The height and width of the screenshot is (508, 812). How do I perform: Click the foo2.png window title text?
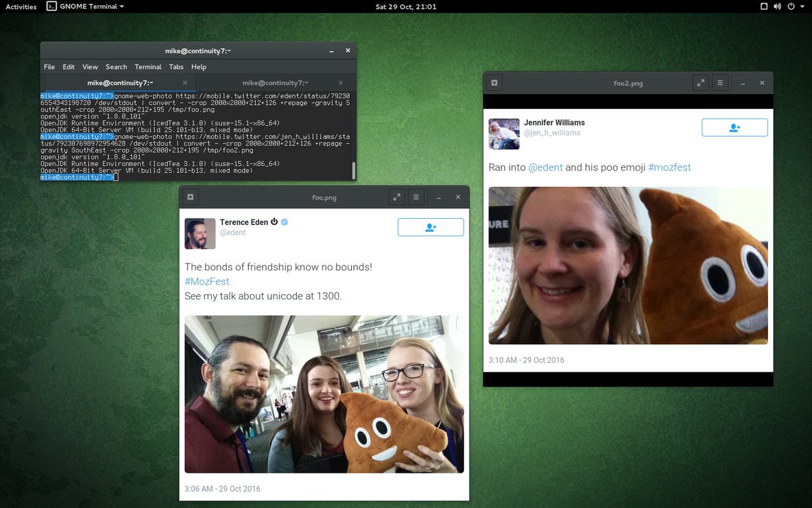pyautogui.click(x=628, y=83)
